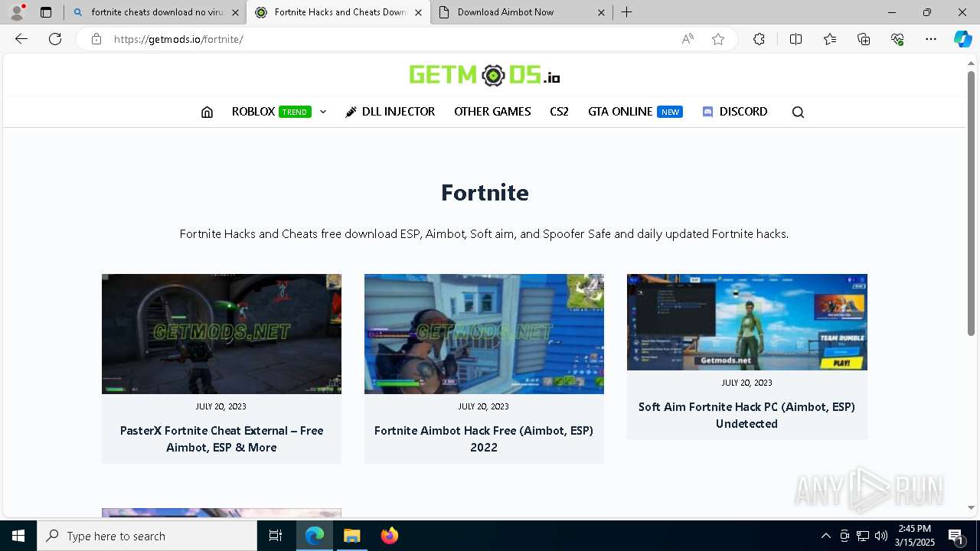
Task: Open the Fortnite Aimbot Hack thumbnail
Action: coord(484,334)
